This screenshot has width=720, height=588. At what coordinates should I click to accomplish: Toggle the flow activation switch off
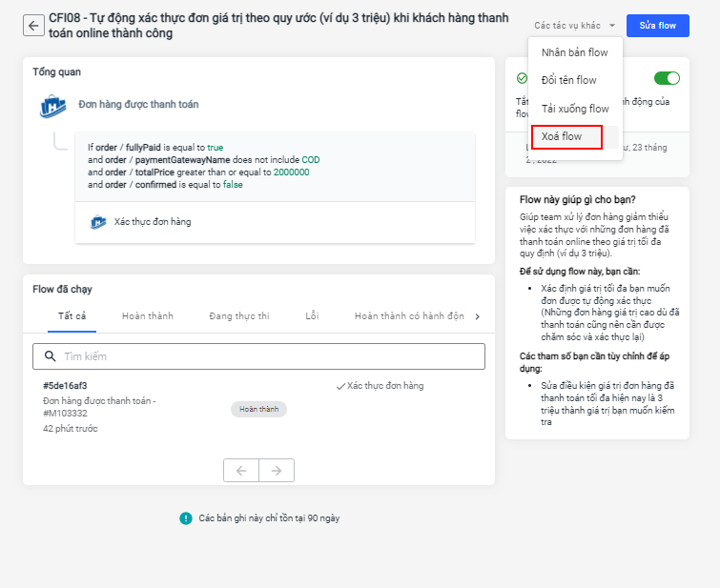(x=667, y=78)
